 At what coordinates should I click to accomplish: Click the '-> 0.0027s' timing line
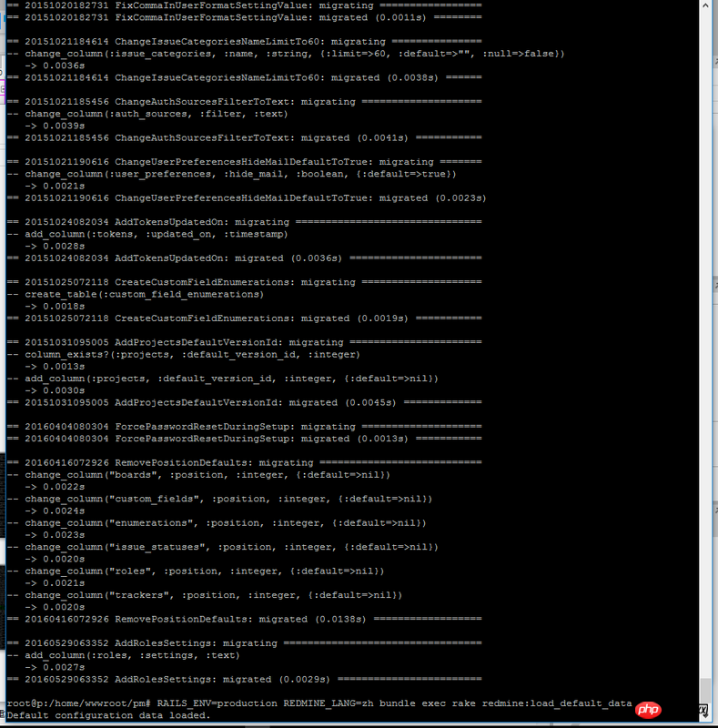(x=55, y=668)
